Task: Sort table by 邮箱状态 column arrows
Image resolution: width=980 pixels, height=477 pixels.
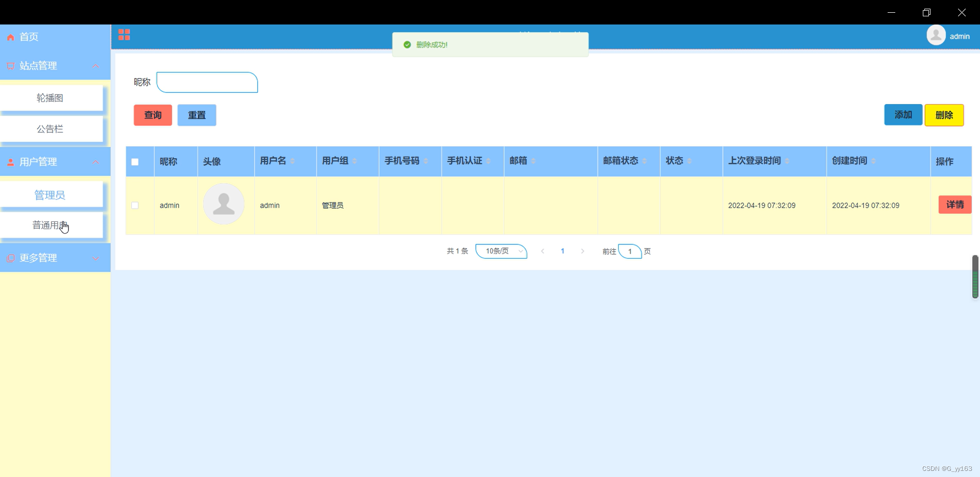Action: coord(645,161)
